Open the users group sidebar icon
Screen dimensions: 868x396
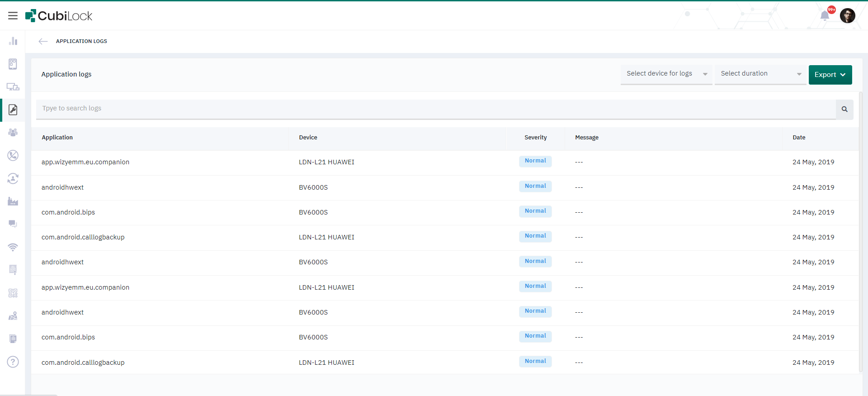point(13,133)
